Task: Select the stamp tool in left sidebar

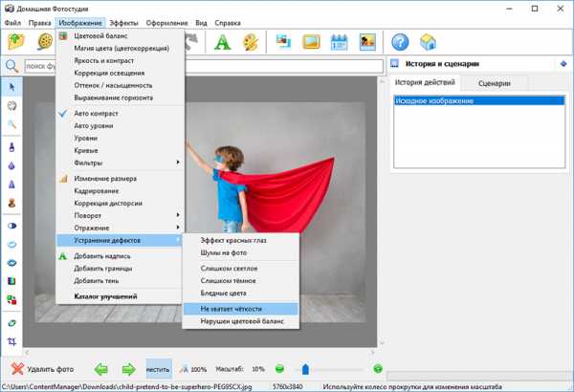Action: (11, 203)
